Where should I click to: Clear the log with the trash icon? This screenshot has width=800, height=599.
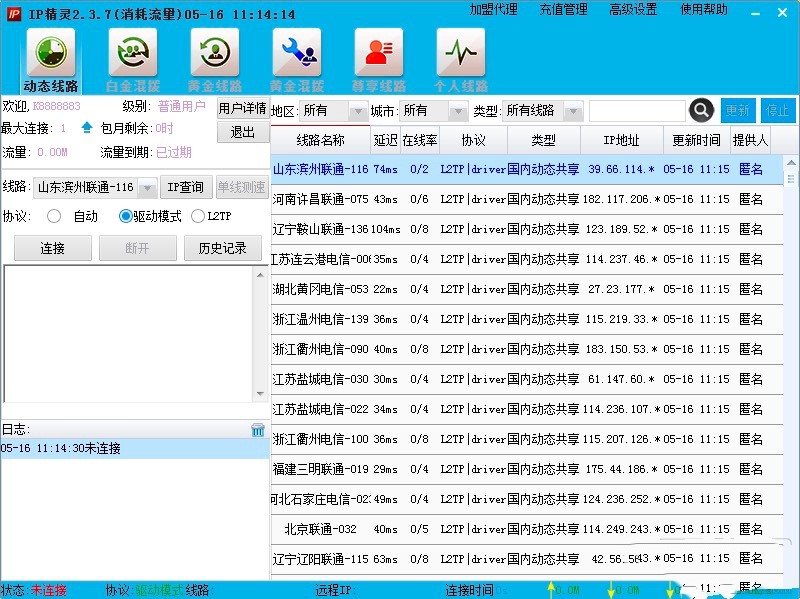[x=258, y=429]
